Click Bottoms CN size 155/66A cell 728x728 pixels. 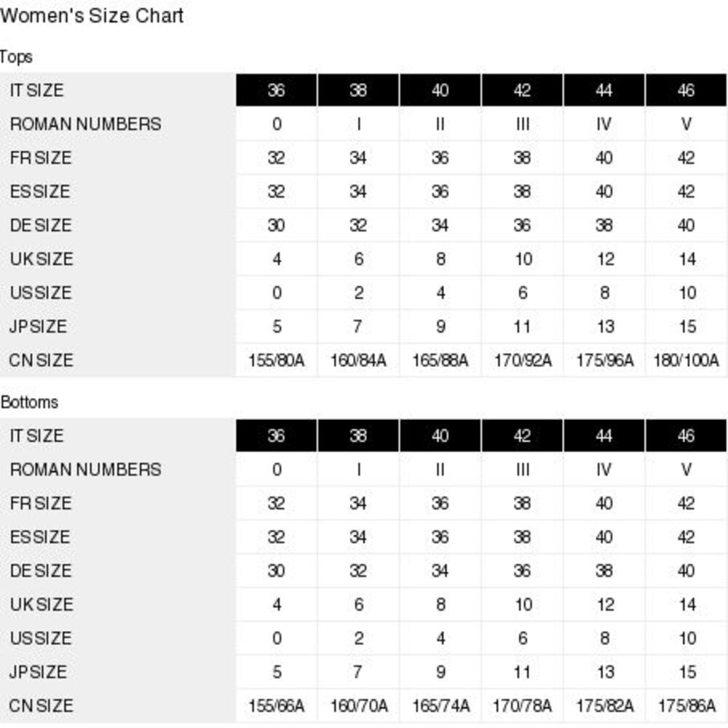point(276,705)
